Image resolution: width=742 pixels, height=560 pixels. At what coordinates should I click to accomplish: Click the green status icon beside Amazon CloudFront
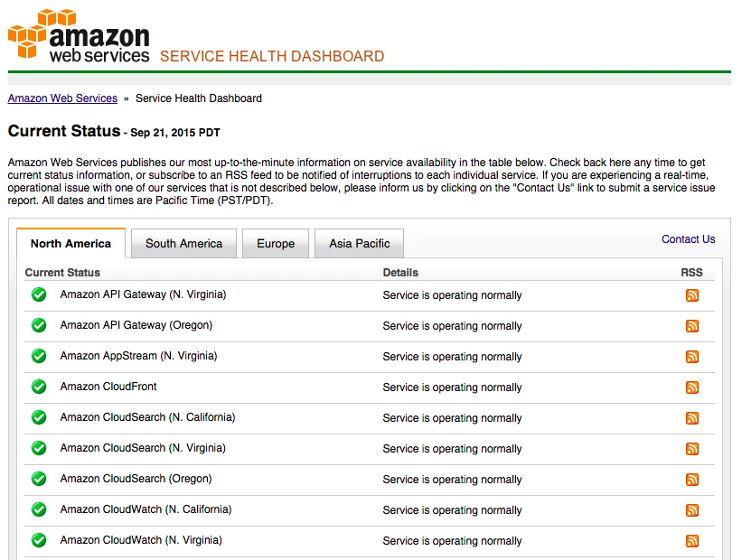click(x=38, y=387)
